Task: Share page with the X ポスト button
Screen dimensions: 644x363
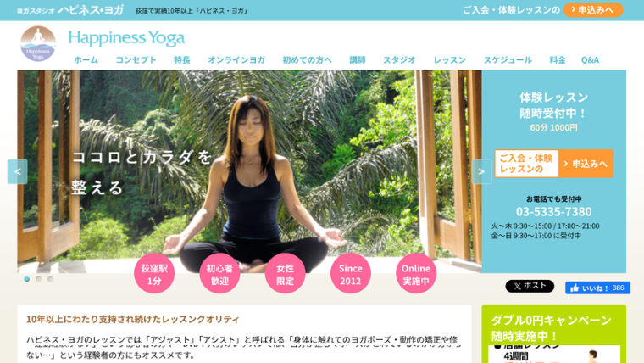Action: tap(530, 286)
